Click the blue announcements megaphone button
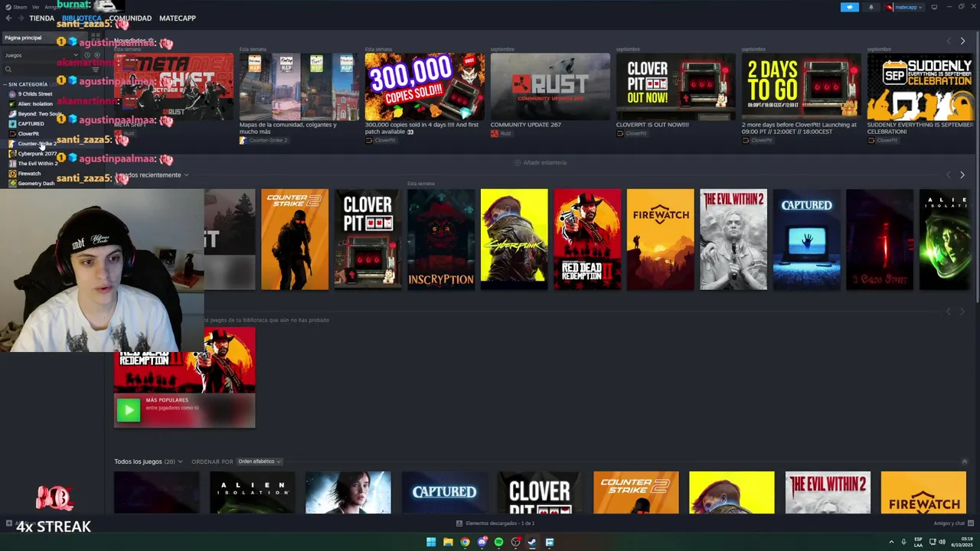 [x=850, y=7]
